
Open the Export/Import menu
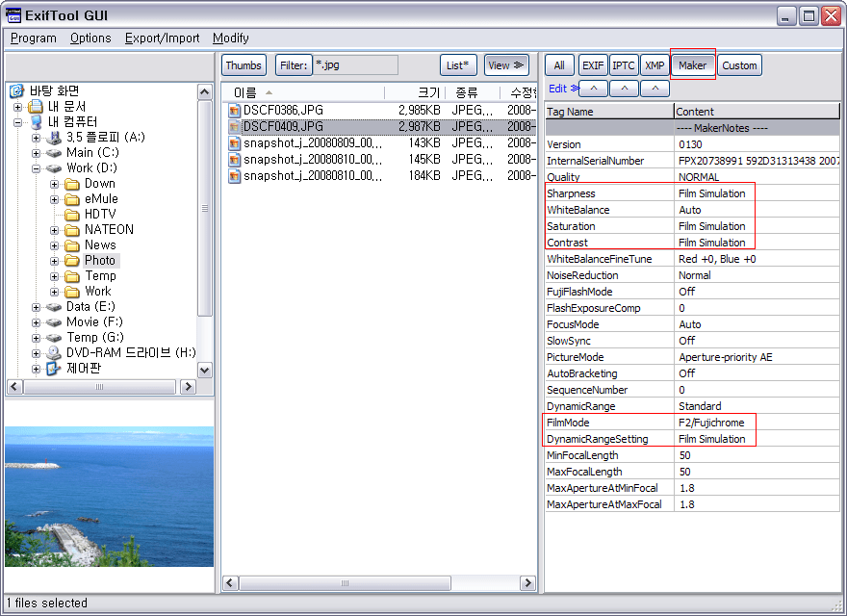pos(162,38)
